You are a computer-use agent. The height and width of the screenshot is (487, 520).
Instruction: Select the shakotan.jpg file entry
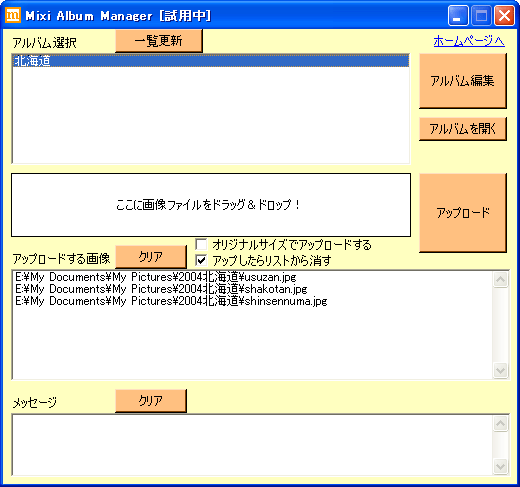[x=161, y=289]
